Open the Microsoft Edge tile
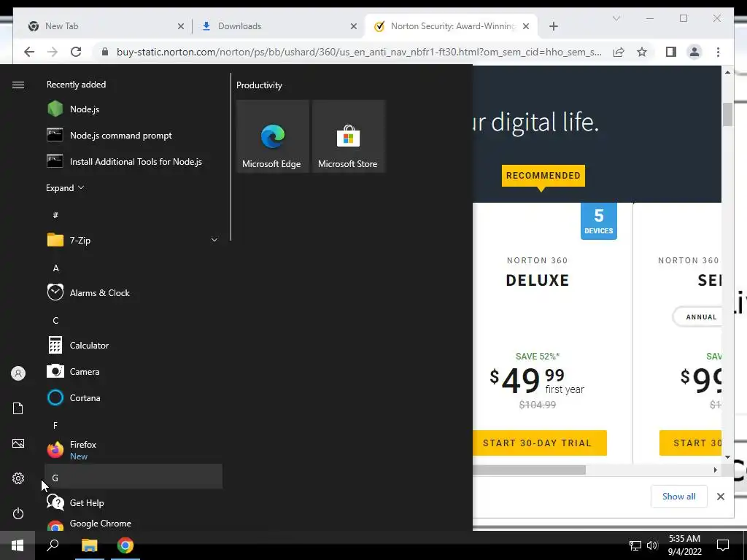The width and height of the screenshot is (747, 560). coord(272,136)
